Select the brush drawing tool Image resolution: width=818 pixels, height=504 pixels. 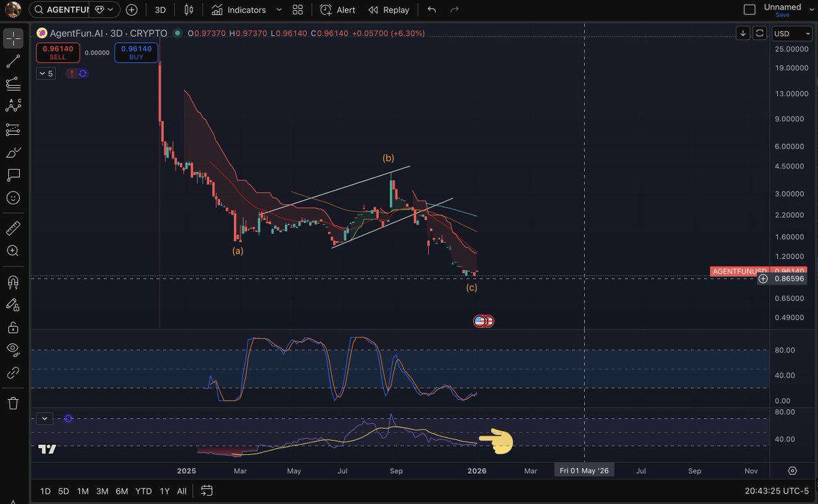pyautogui.click(x=13, y=153)
